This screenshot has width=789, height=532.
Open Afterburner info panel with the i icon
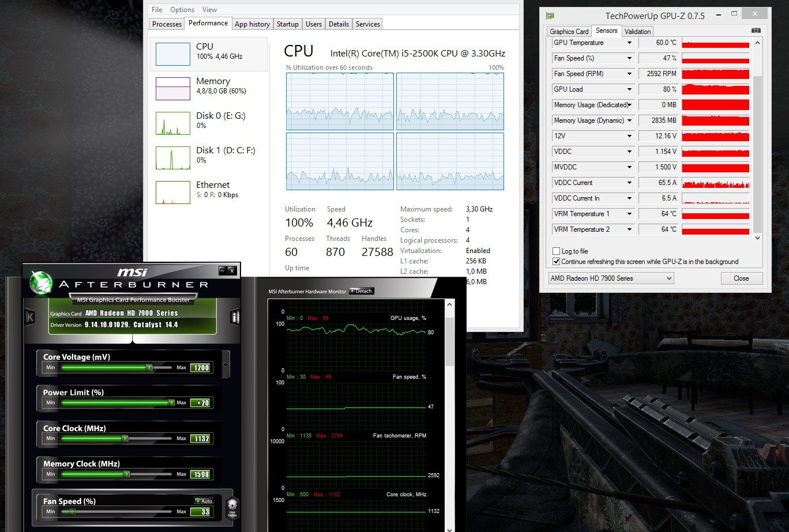(x=235, y=318)
